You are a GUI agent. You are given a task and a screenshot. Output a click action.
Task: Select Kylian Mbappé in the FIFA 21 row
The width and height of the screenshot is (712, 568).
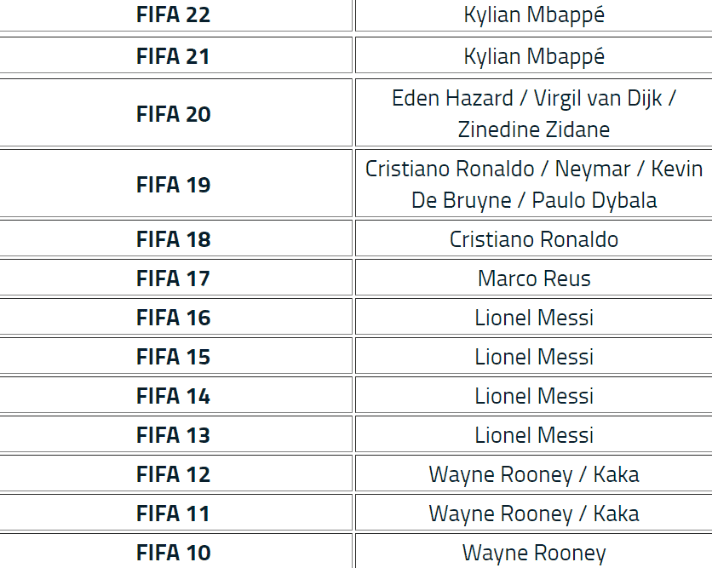[534, 56]
